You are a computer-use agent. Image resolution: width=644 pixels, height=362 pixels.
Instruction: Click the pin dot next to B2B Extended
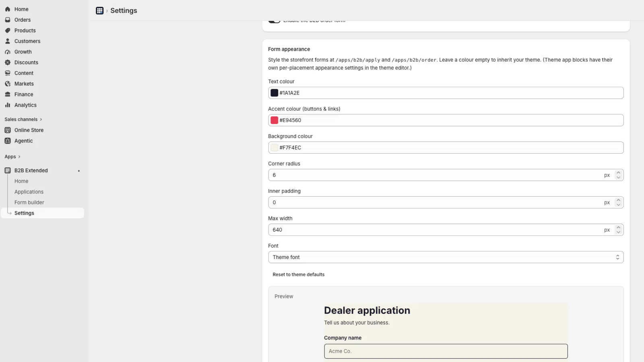point(79,171)
